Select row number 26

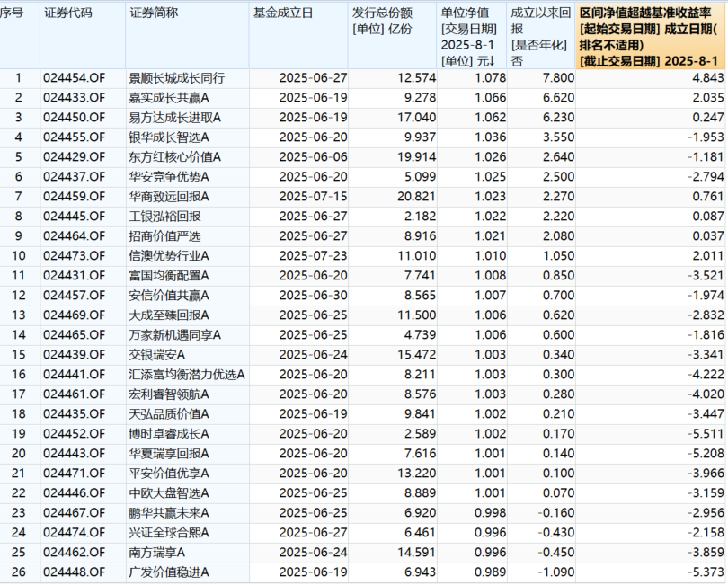pos(18,572)
